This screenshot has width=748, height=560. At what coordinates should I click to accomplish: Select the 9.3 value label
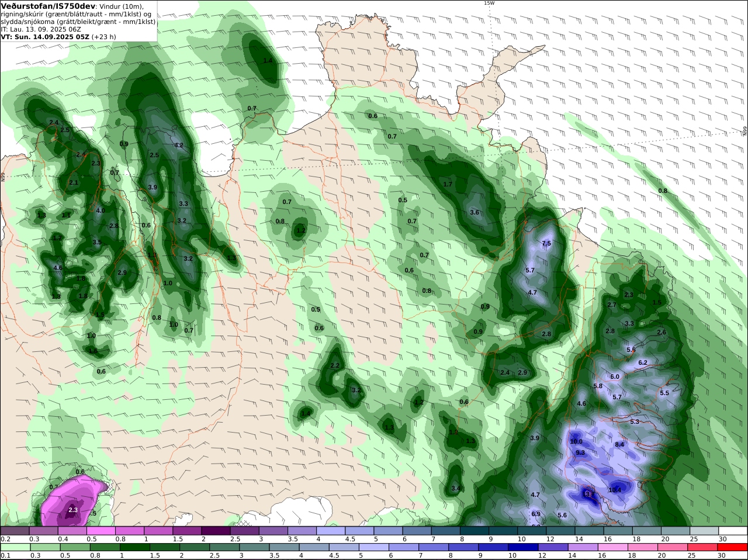(580, 452)
